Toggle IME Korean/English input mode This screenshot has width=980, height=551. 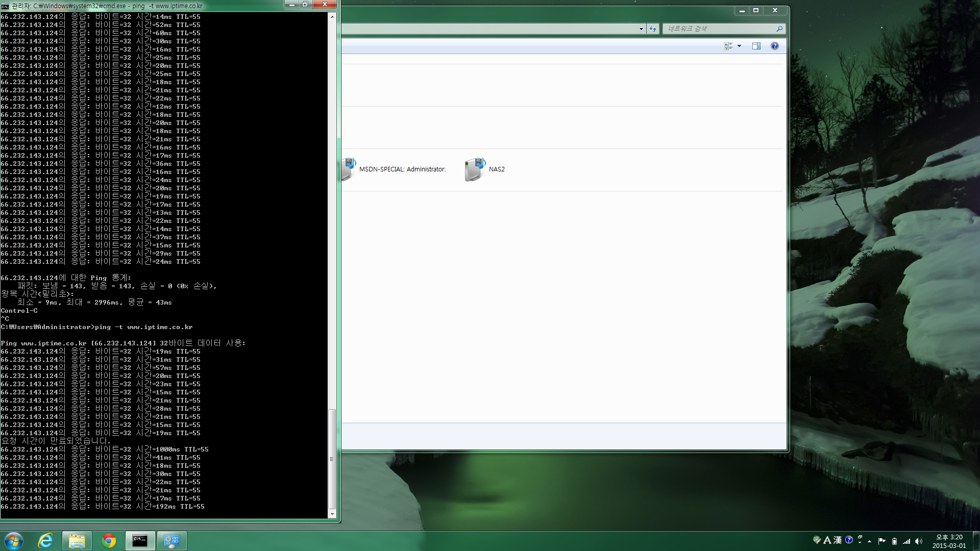pos(827,540)
